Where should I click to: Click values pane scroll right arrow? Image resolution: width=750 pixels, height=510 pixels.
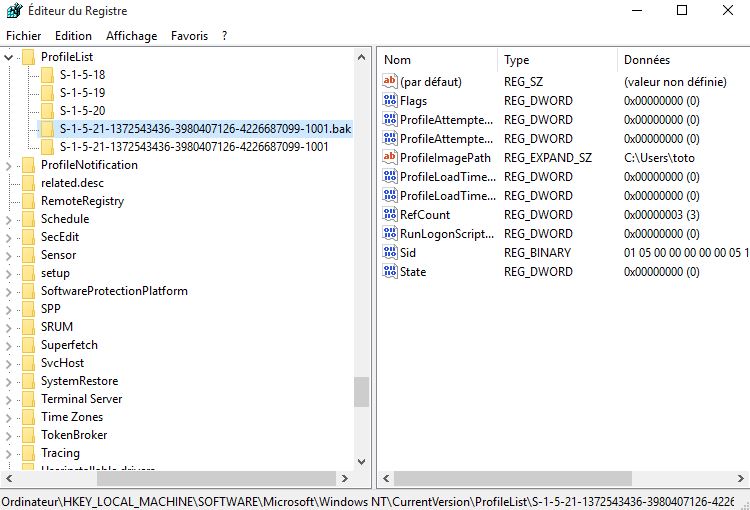coord(740,478)
